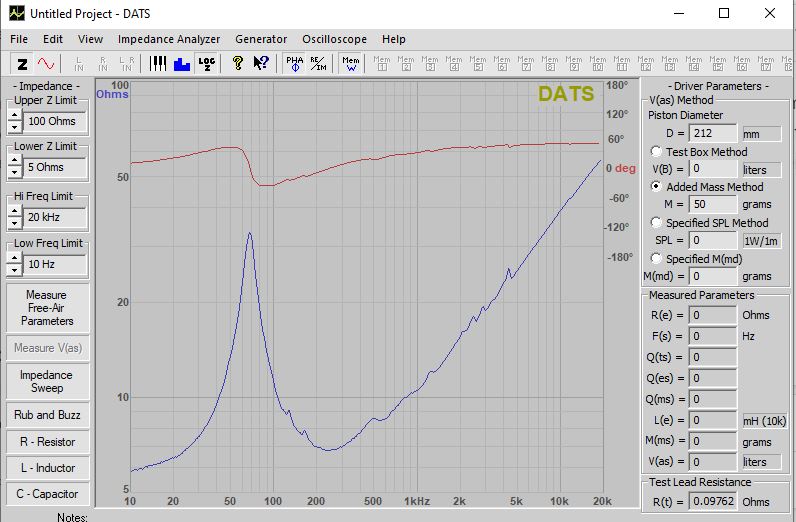The height and width of the screenshot is (522, 796).
Task: Click the Impedance Sweep button
Action: pos(48,381)
